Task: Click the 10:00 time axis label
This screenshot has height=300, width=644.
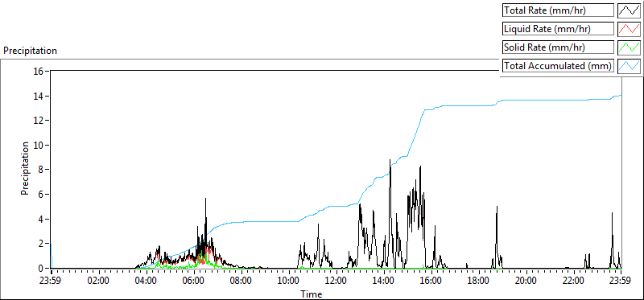Action: 289,282
